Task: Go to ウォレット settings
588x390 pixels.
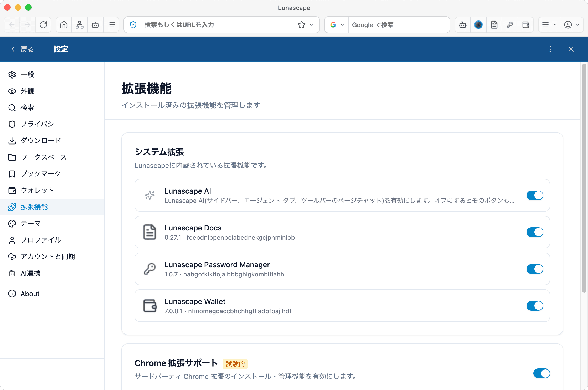Action: [x=52, y=190]
